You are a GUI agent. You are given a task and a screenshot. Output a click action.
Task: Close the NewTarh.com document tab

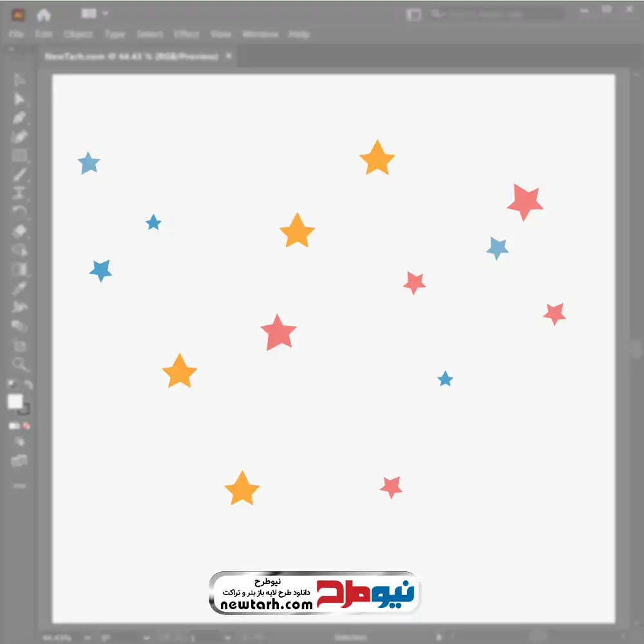[229, 56]
